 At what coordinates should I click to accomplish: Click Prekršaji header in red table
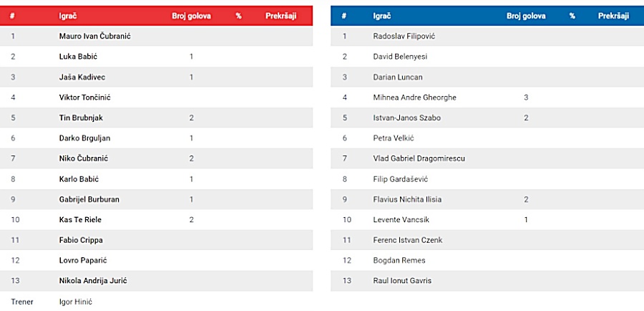[281, 16]
